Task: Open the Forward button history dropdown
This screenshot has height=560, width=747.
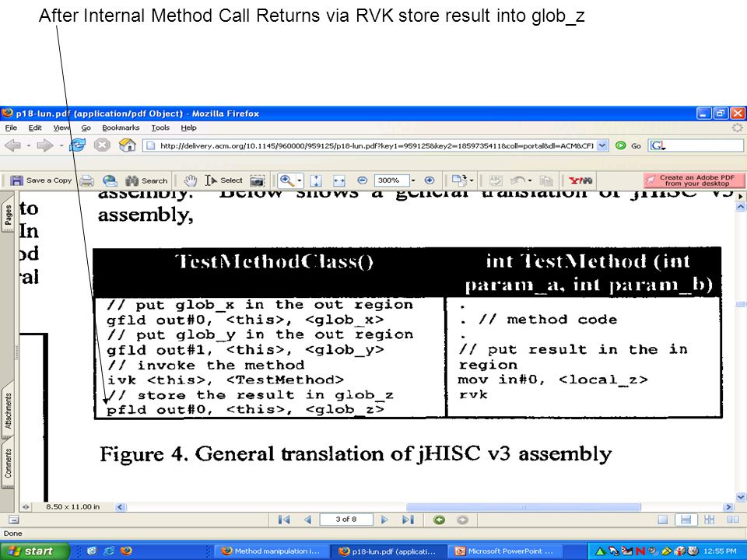Action: click(x=61, y=145)
